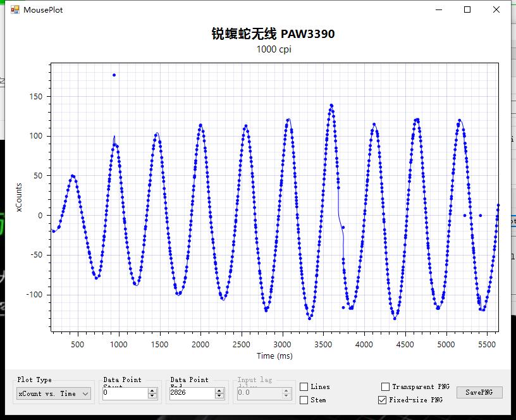Click the 1000 cpi subtitle

[274, 49]
